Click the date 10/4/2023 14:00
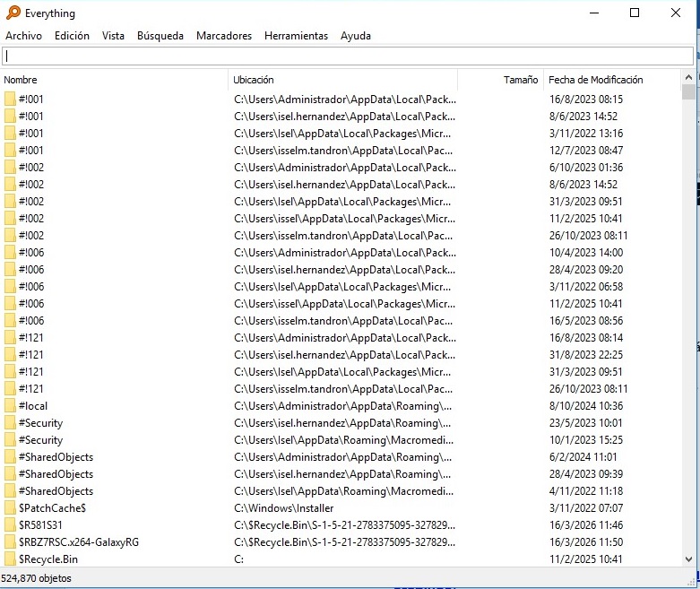The width and height of the screenshot is (700, 589). (x=586, y=252)
